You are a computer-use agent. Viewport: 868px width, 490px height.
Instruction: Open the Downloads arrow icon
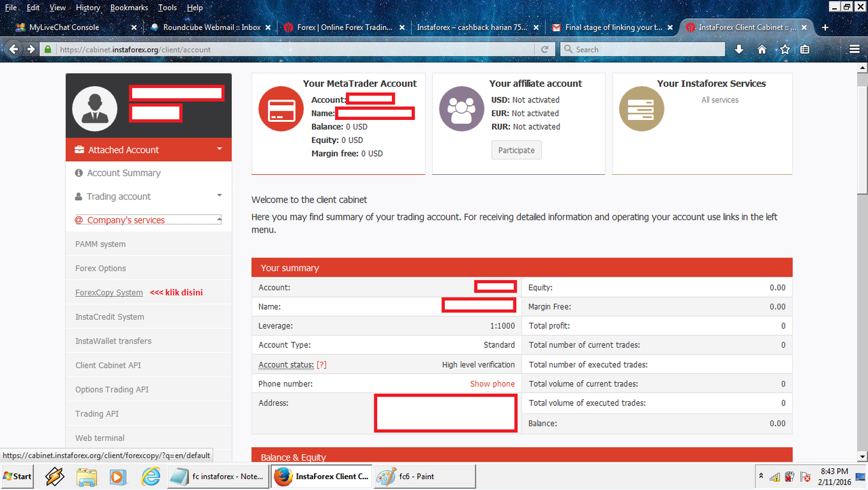click(739, 49)
